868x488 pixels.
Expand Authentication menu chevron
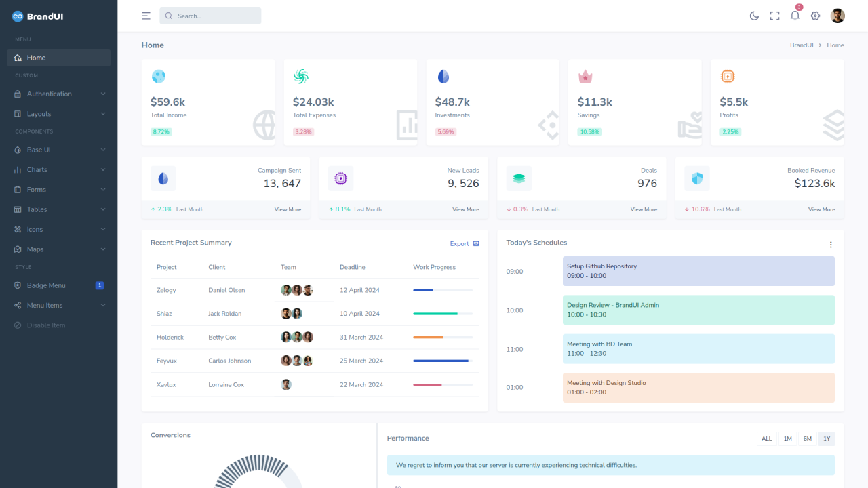coord(103,94)
